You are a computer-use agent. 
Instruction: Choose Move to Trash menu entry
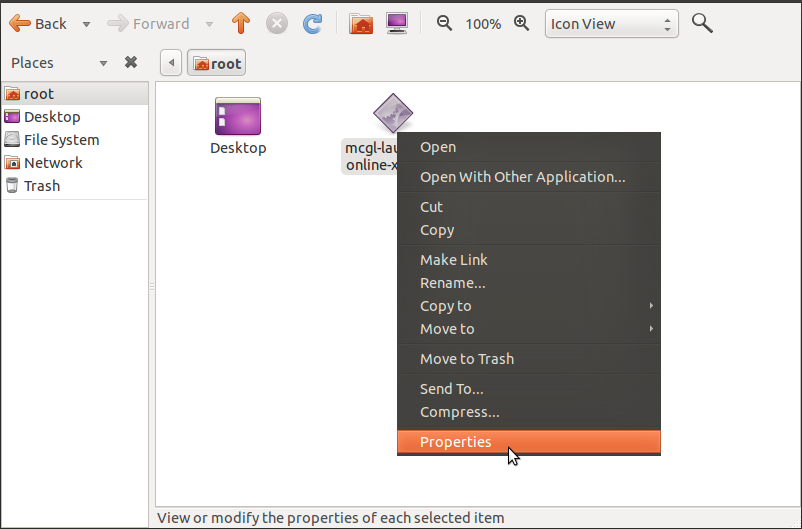coord(467,359)
